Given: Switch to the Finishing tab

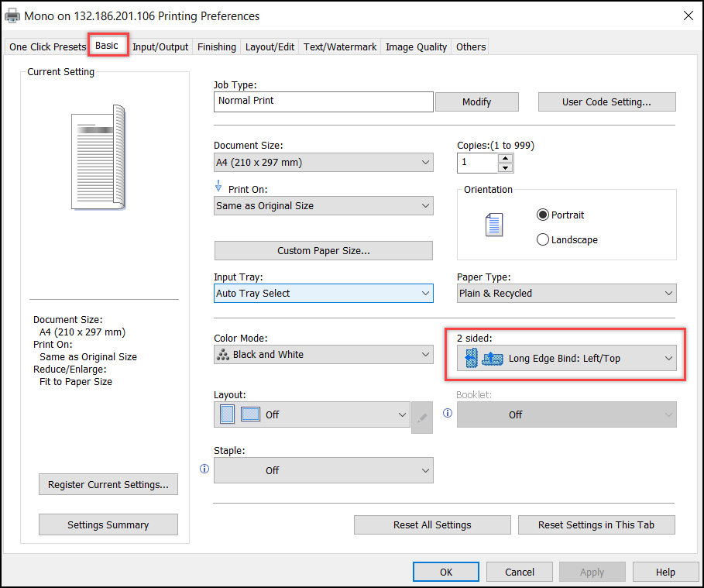Looking at the screenshot, I should (216, 46).
